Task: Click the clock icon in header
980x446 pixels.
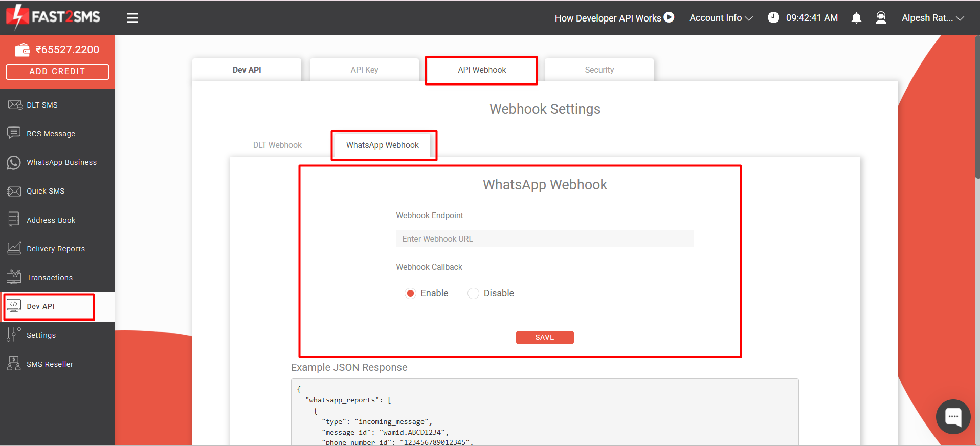Action: point(773,17)
